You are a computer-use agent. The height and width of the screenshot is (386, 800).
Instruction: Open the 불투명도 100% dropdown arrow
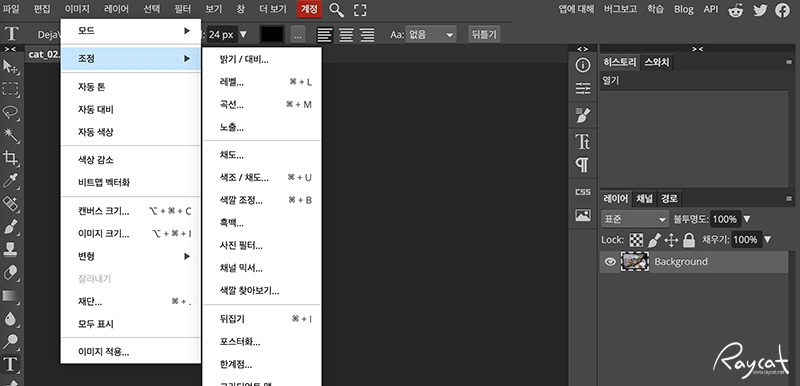(746, 219)
